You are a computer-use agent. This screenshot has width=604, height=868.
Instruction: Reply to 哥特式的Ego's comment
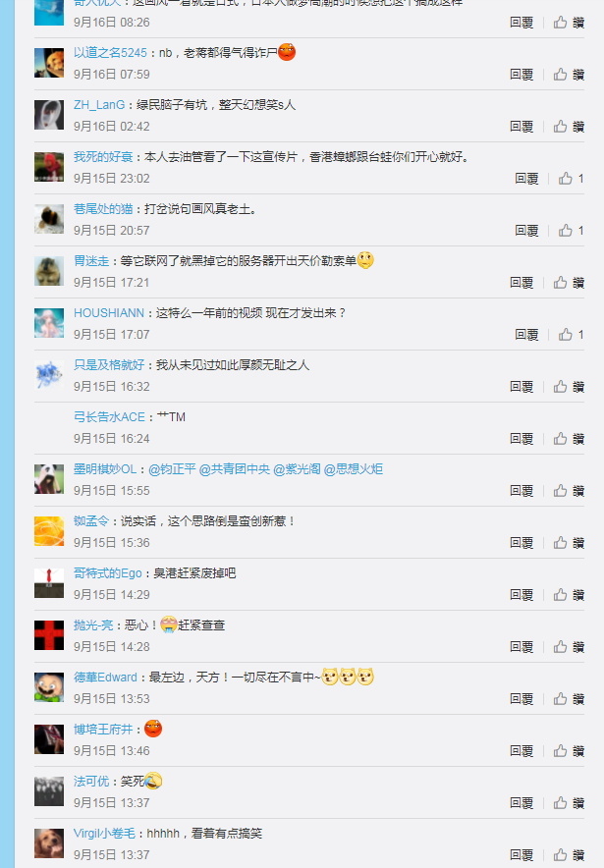click(x=522, y=594)
